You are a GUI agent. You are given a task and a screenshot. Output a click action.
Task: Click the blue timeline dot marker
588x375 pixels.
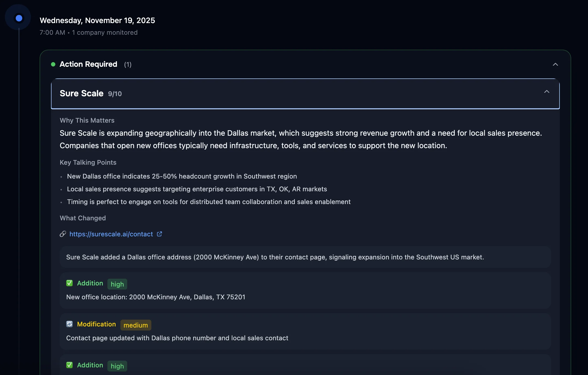tap(19, 18)
